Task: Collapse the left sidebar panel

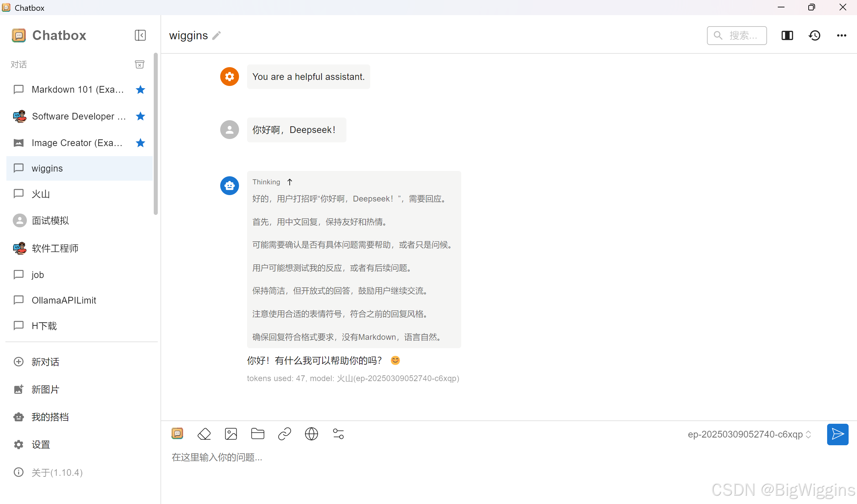Action: click(140, 35)
